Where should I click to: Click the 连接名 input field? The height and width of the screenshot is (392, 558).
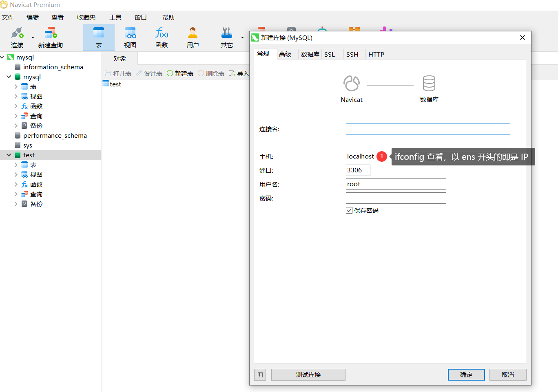(428, 129)
